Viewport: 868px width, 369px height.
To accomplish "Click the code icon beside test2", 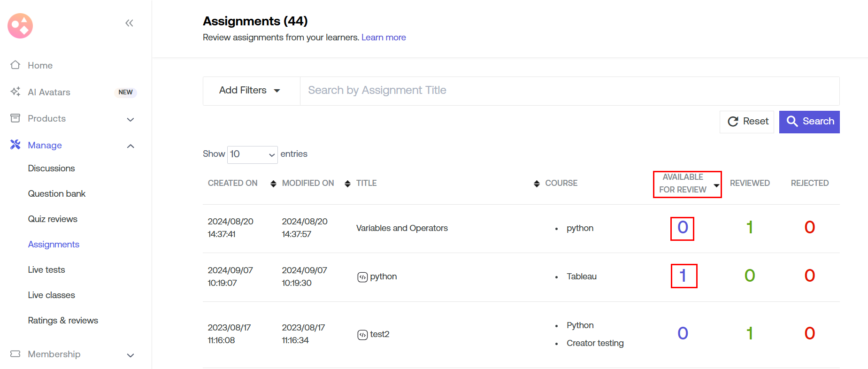I will (362, 335).
